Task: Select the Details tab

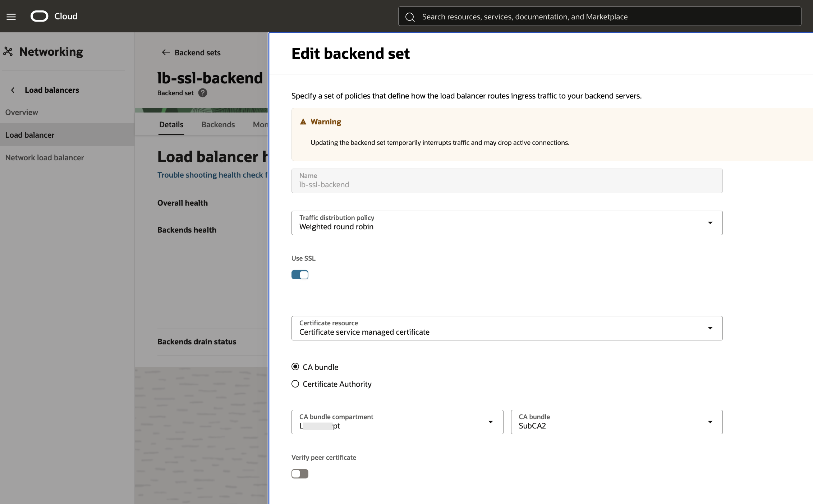Action: [x=171, y=124]
